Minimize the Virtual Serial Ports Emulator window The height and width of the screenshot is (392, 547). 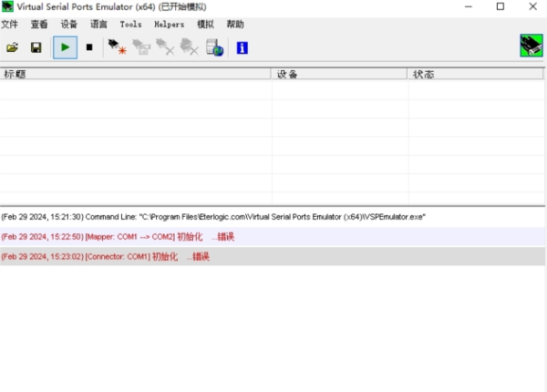(x=469, y=6)
